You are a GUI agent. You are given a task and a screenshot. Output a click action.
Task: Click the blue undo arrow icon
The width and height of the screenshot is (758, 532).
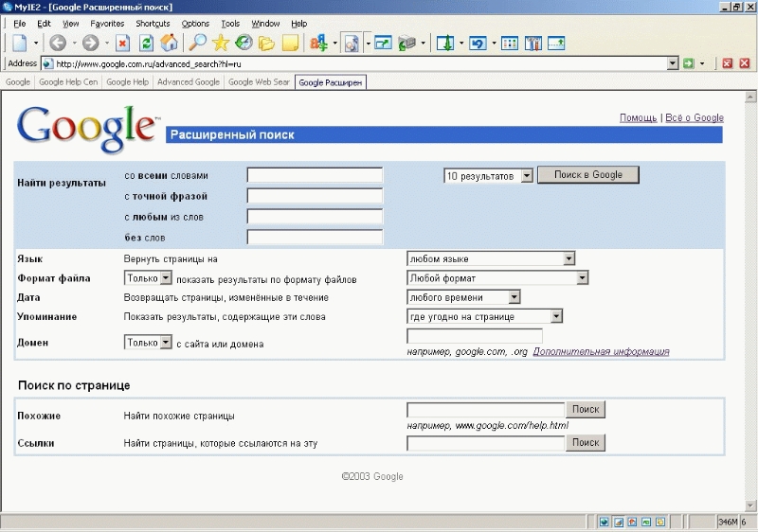tap(478, 43)
